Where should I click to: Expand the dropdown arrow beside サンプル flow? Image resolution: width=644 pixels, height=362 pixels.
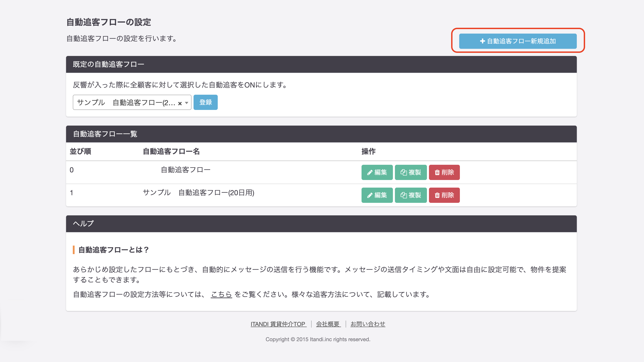187,103
